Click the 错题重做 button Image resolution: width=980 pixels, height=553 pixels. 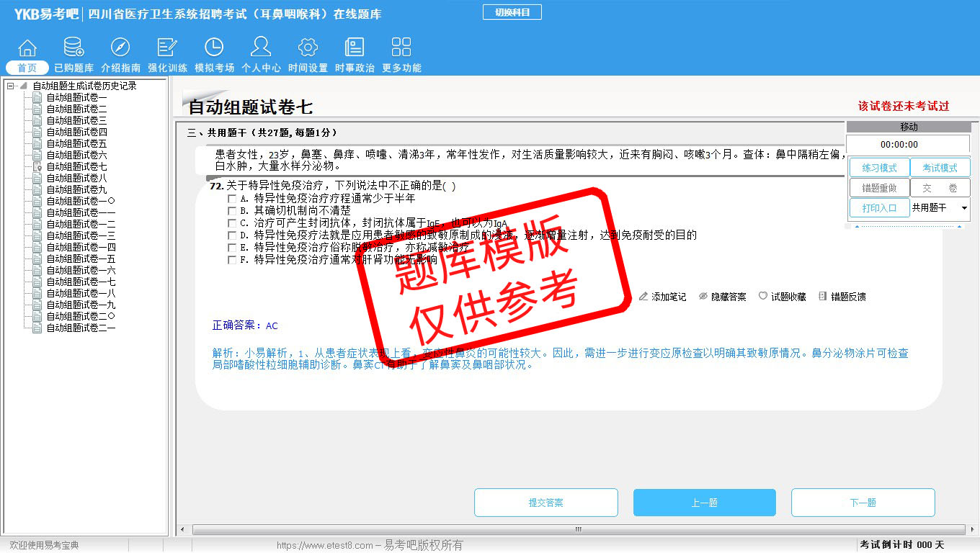(x=879, y=188)
